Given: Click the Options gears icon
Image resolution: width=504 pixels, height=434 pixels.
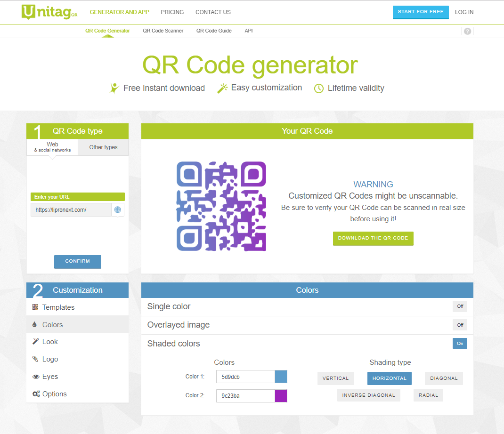Looking at the screenshot, I should click(36, 394).
